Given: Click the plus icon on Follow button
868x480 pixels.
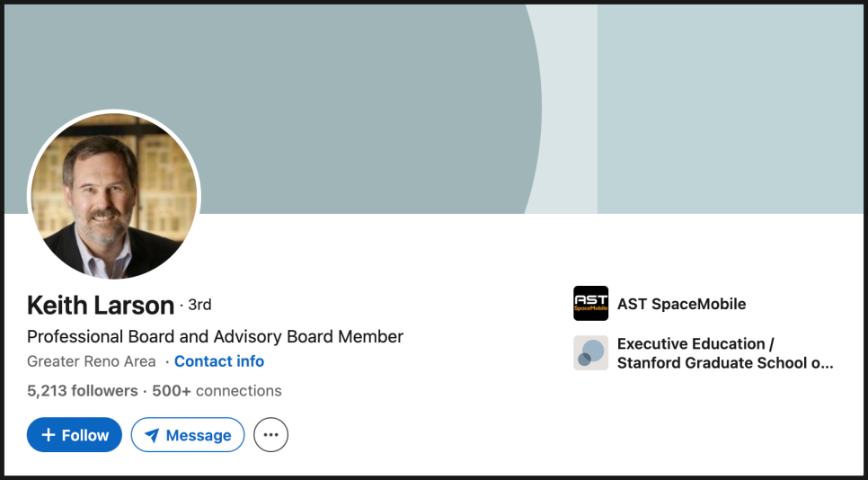Looking at the screenshot, I should pos(49,435).
